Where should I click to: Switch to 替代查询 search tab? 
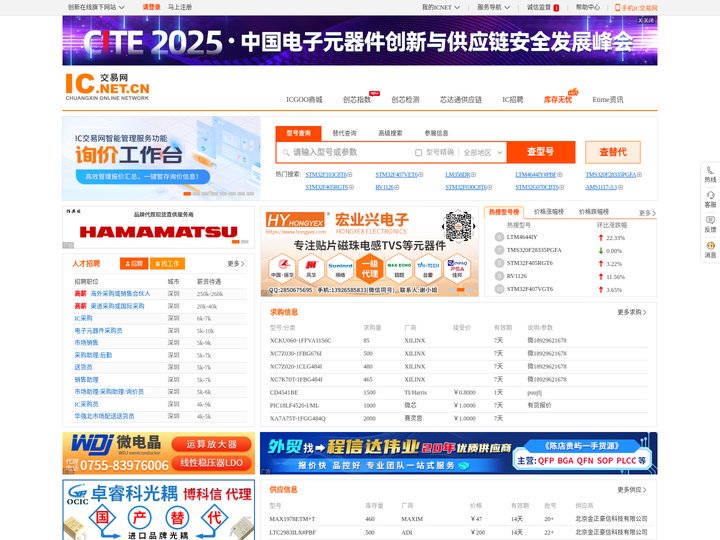tap(344, 133)
